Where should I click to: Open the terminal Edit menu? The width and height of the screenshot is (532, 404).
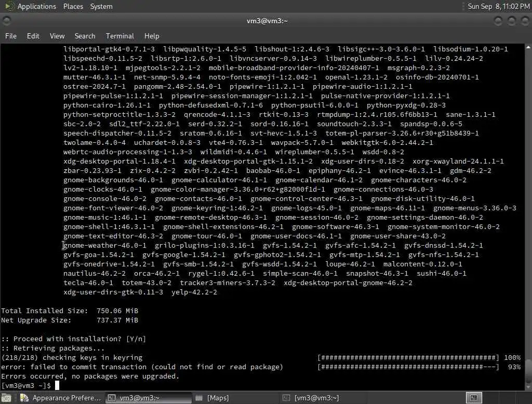point(33,36)
